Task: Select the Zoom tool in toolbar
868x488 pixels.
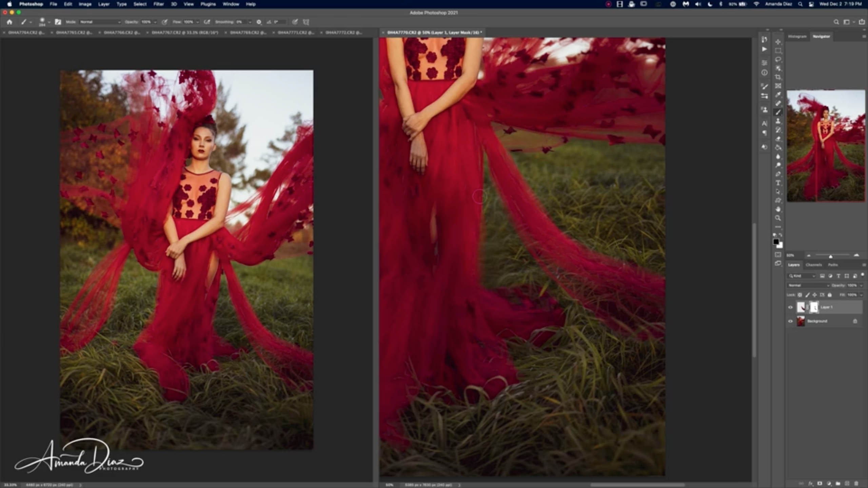Action: click(778, 218)
